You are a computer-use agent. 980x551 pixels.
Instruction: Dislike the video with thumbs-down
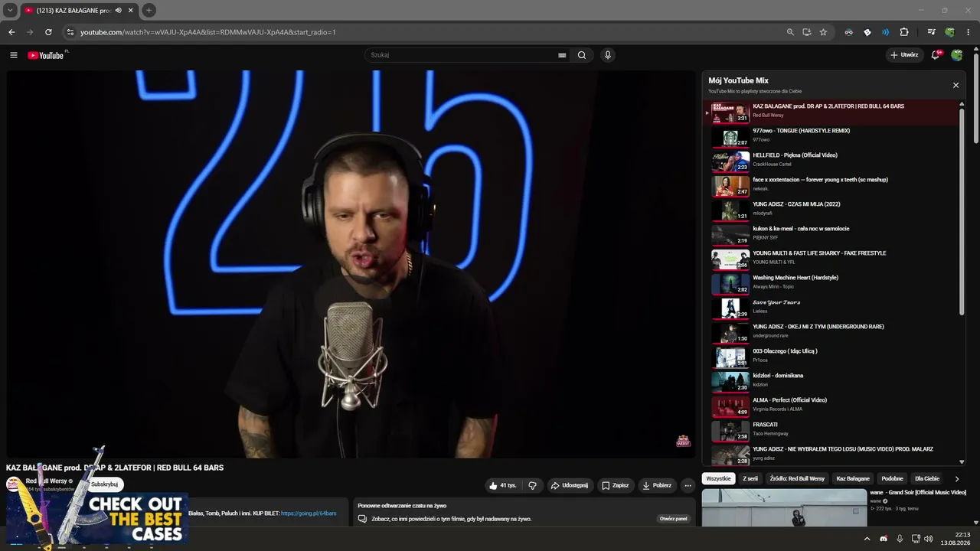coord(533,485)
